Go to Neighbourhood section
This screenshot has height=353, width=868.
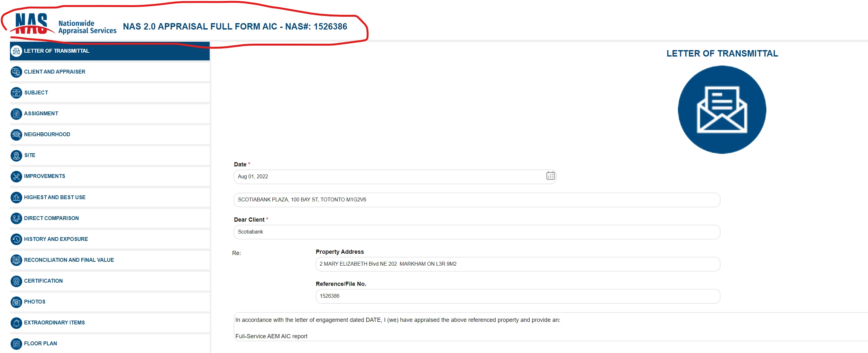coord(47,135)
